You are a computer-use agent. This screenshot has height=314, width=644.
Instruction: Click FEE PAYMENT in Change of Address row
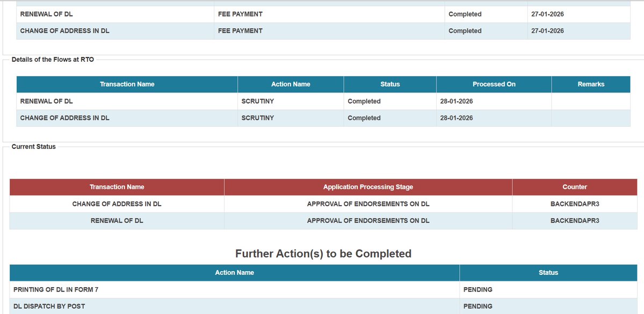(240, 31)
